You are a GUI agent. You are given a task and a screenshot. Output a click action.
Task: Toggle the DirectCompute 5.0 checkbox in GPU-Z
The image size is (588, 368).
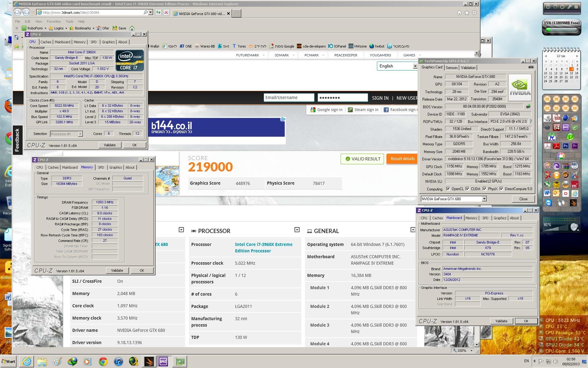501,189
